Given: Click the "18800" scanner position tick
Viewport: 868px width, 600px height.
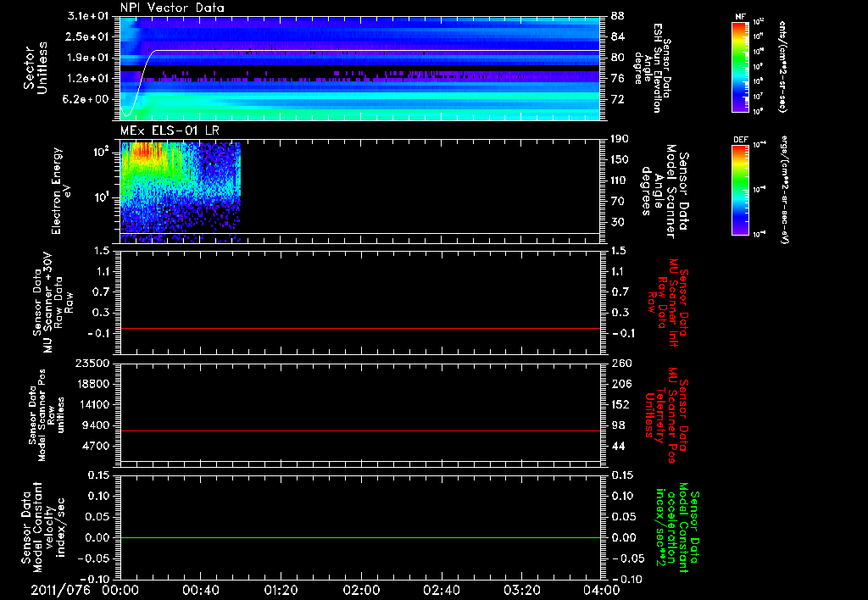Looking at the screenshot, I should point(93,384).
